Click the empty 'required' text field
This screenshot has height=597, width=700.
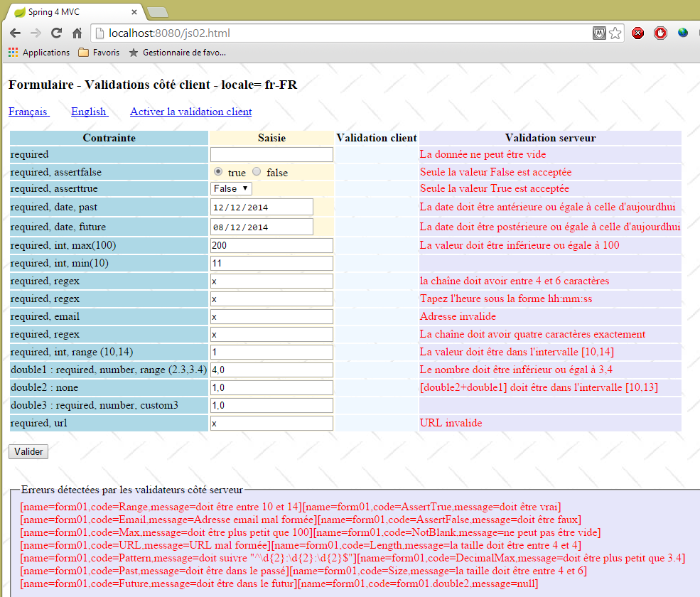(x=271, y=154)
